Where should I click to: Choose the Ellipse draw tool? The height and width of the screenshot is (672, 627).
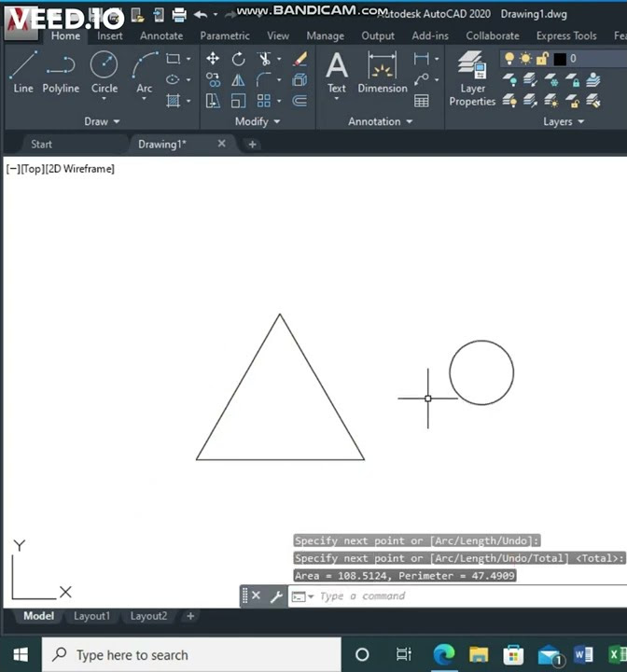coord(173,79)
